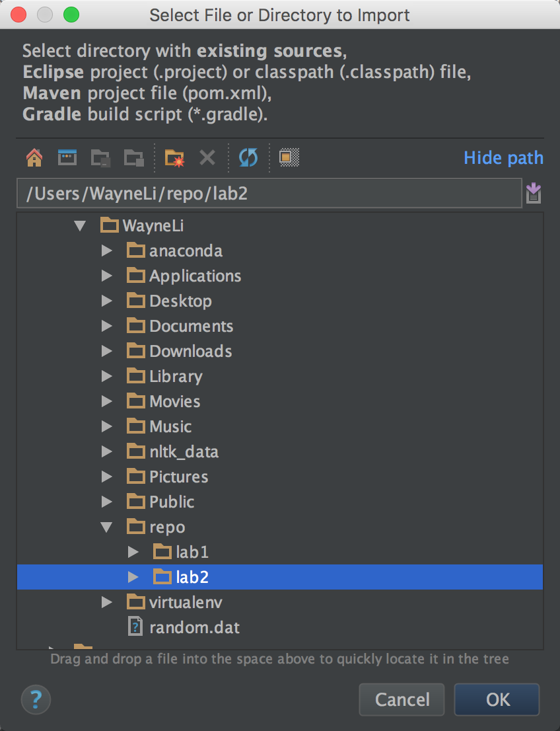Expand the lab1 folder

[x=133, y=552]
